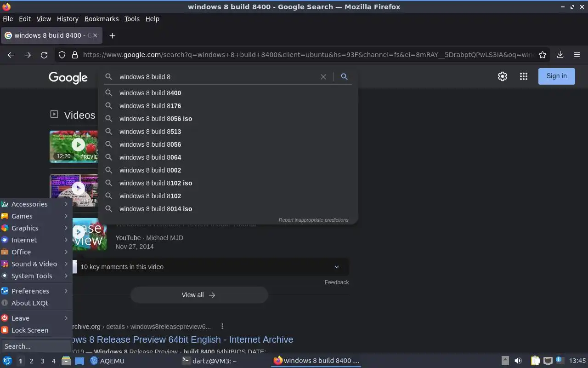588x368 pixels.
Task: Open the View menu
Action: coord(44,19)
